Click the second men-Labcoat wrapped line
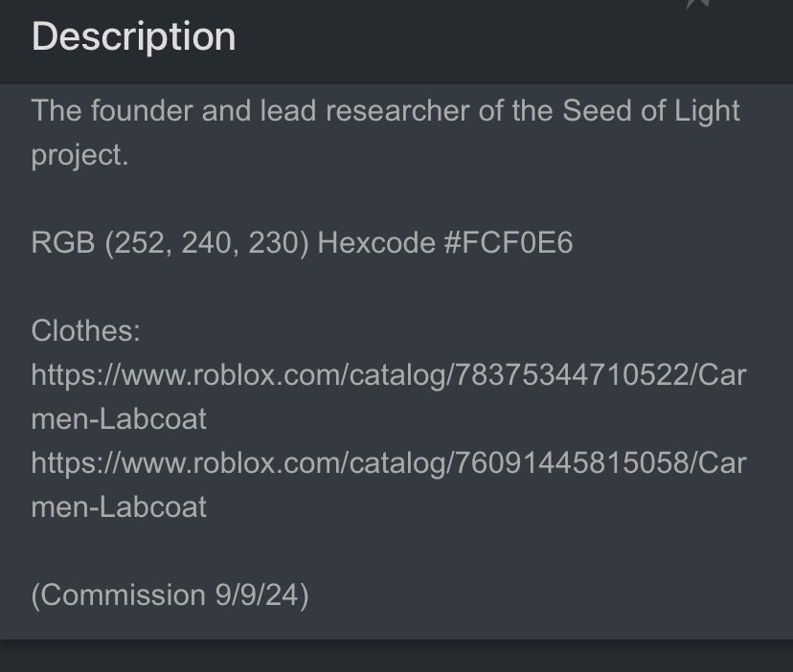The height and width of the screenshot is (672, 793). (119, 507)
